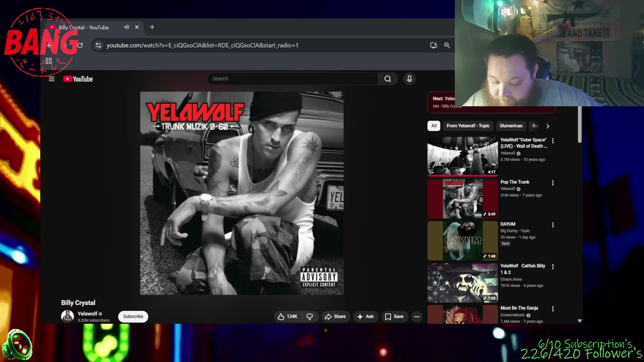
Task: Select the All filter chip
Action: click(434, 126)
